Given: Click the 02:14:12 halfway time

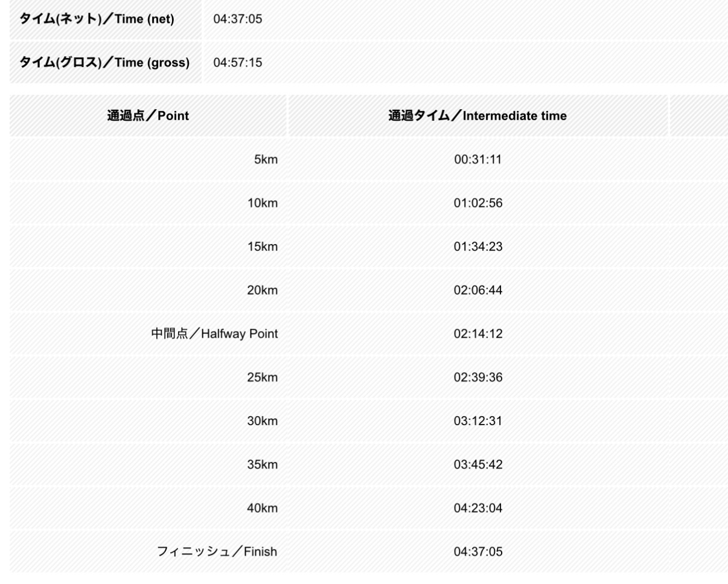Looking at the screenshot, I should pos(477,334).
